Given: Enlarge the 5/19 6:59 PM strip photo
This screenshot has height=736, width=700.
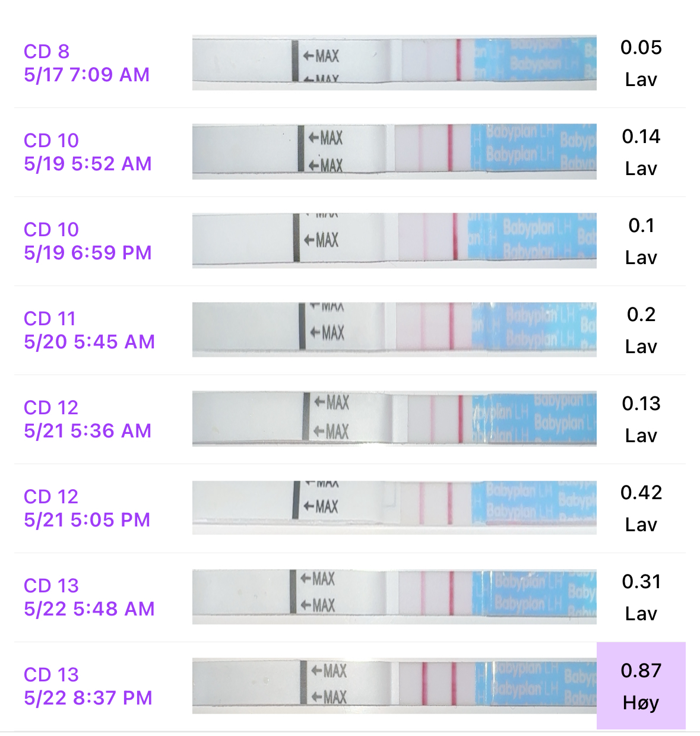Looking at the screenshot, I should 394,241.
